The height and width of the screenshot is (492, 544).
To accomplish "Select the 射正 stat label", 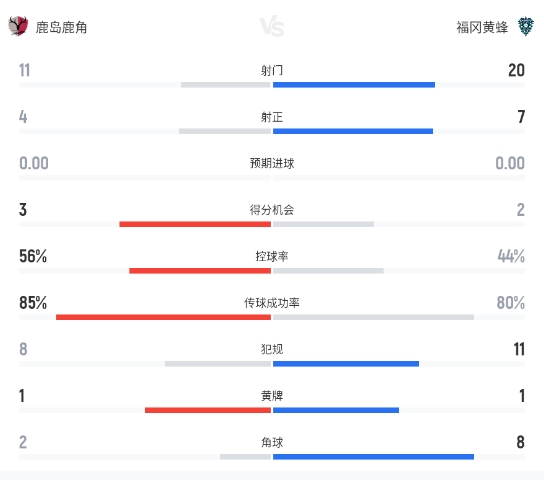I will [x=272, y=117].
